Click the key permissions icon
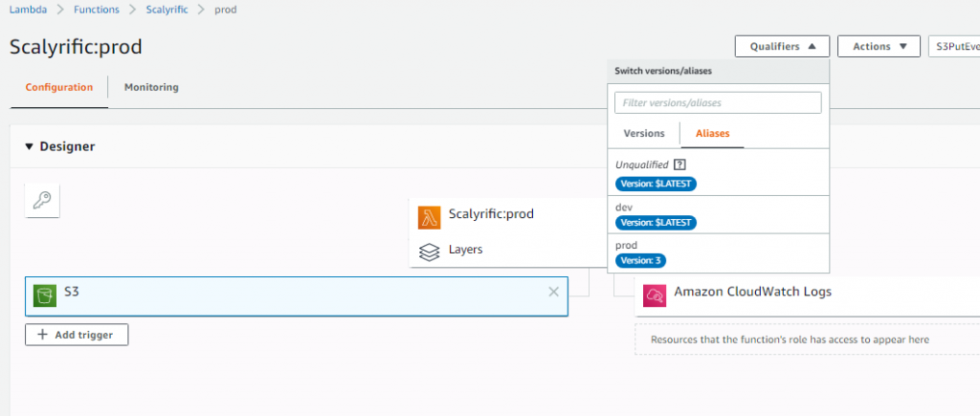 tap(42, 201)
